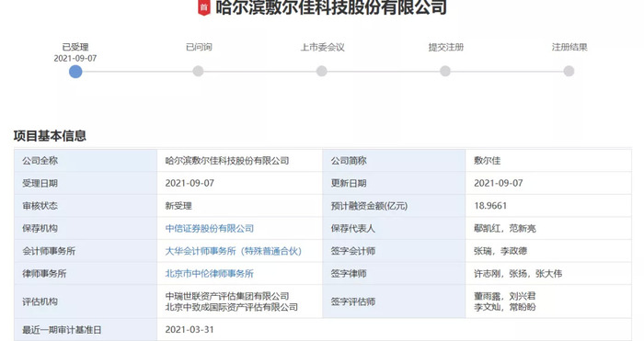Open the 北京市中伦律师事务所 law firm link
This screenshot has height=341, width=644.
pos(210,274)
